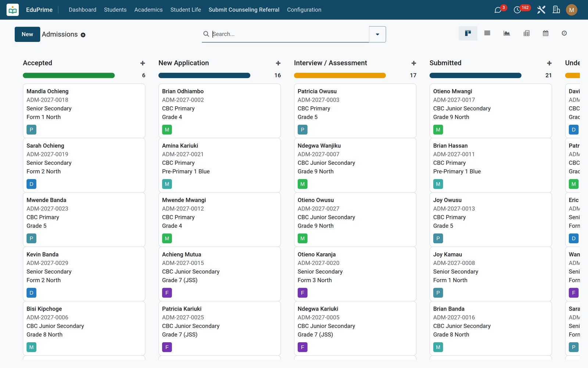Viewport: 588px width, 368px height.
Task: Open Patricia Owusu admission card
Action: [x=355, y=111]
